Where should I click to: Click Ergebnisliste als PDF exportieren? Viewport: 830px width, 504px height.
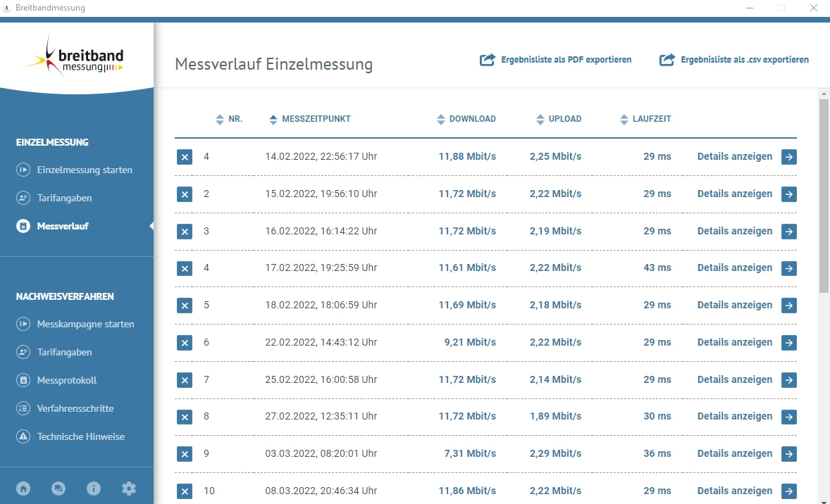(x=566, y=60)
